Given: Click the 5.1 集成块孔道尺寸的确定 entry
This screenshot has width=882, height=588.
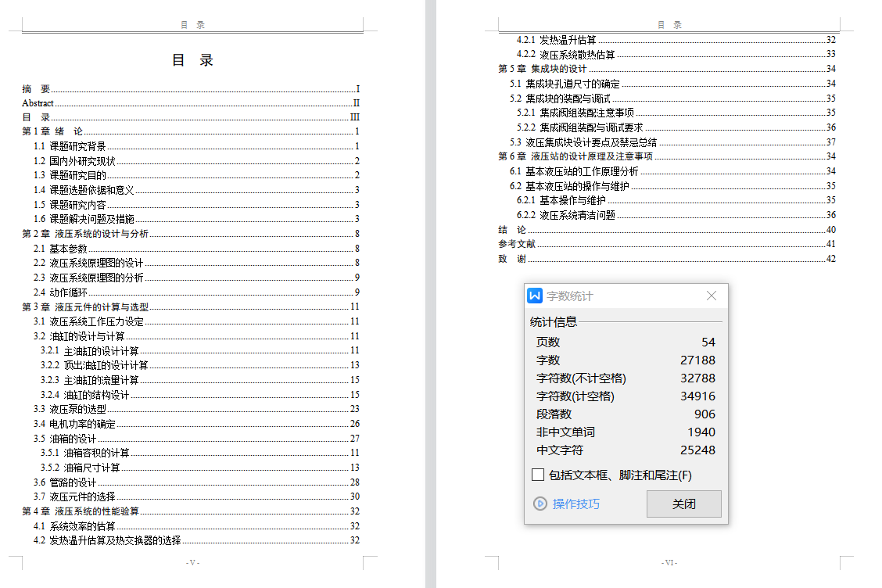Looking at the screenshot, I should (x=672, y=84).
